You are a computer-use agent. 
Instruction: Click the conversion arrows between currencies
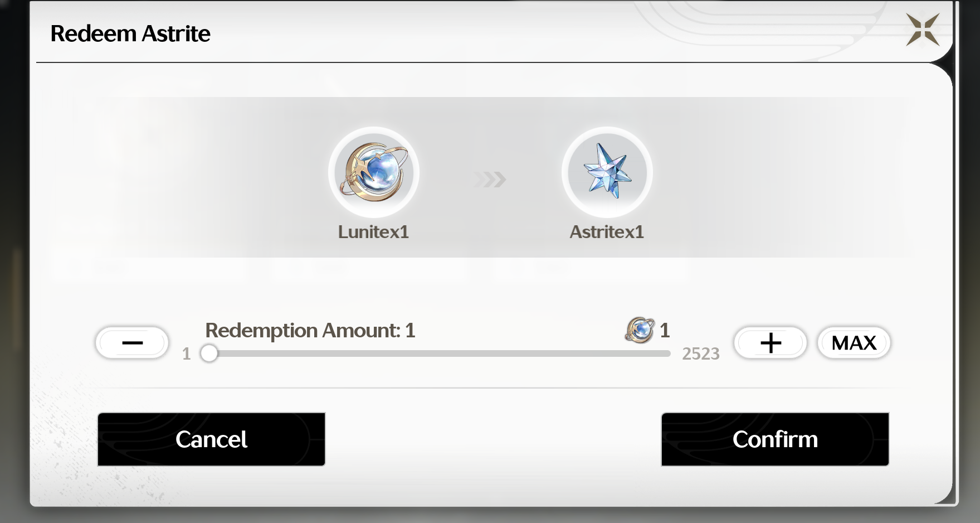(x=490, y=180)
